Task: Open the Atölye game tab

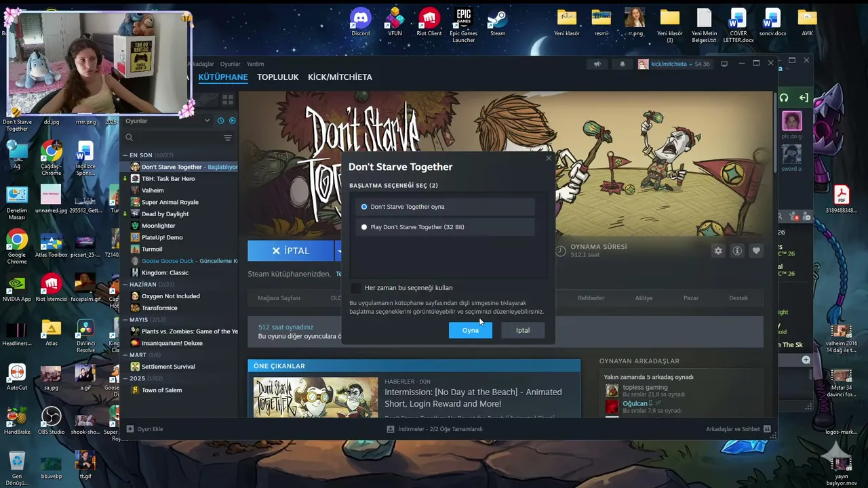Action: pyautogui.click(x=644, y=298)
